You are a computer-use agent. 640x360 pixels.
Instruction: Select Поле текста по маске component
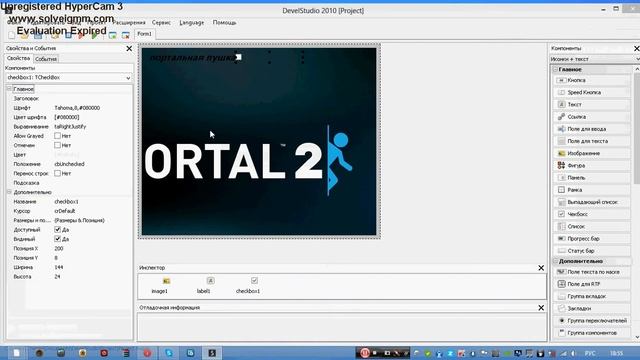tap(591, 272)
